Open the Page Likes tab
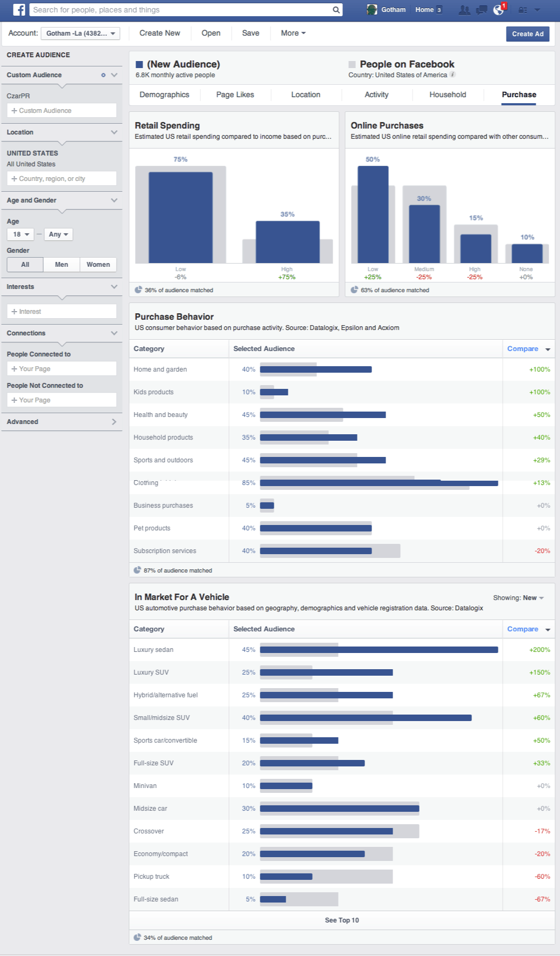 click(235, 95)
